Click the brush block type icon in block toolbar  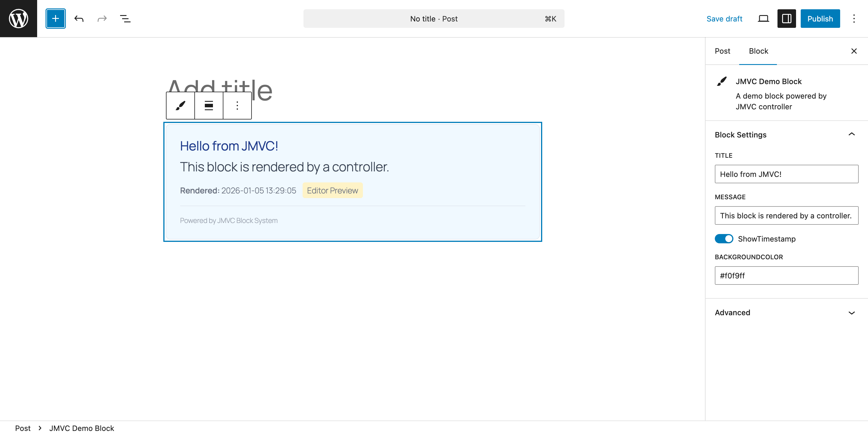click(x=180, y=106)
